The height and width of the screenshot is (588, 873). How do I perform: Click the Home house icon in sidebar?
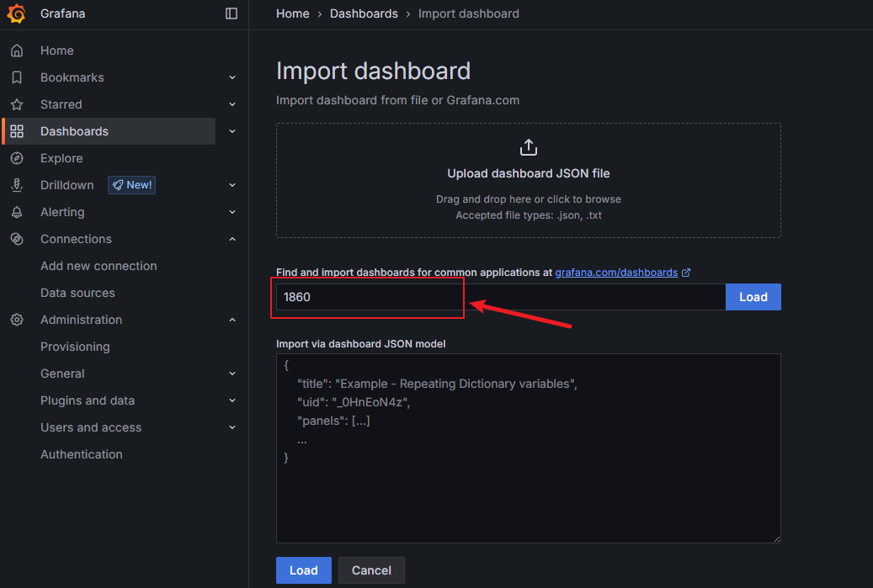[17, 50]
